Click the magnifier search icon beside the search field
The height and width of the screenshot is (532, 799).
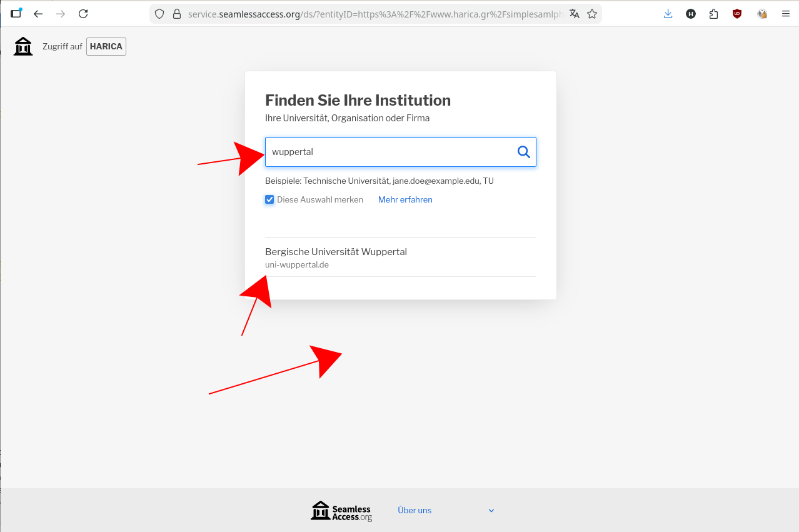point(523,152)
